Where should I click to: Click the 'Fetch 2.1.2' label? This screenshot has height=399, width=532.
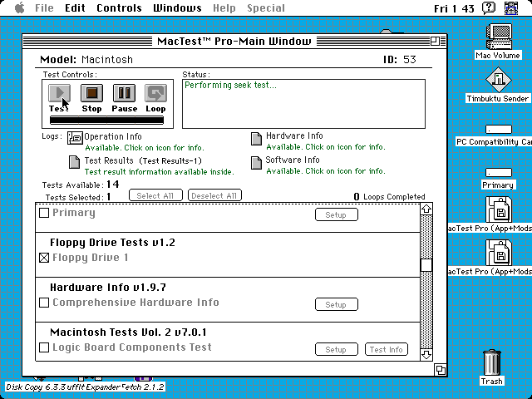point(142,387)
